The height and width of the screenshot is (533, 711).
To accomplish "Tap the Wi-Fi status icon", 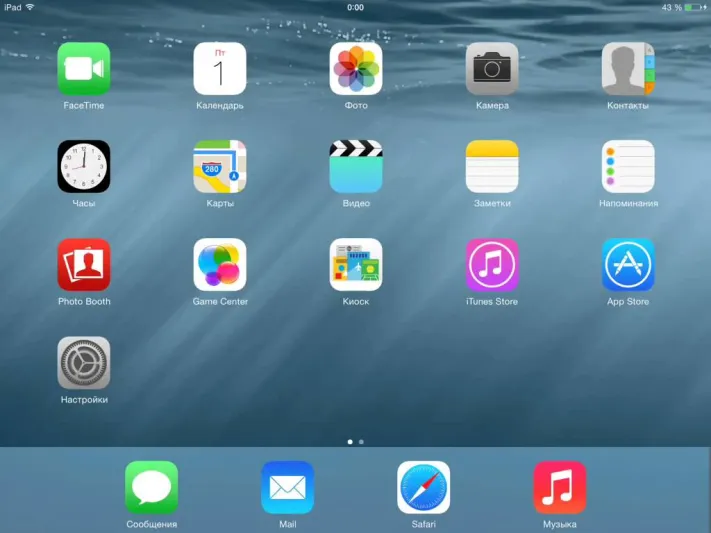I will [x=30, y=7].
